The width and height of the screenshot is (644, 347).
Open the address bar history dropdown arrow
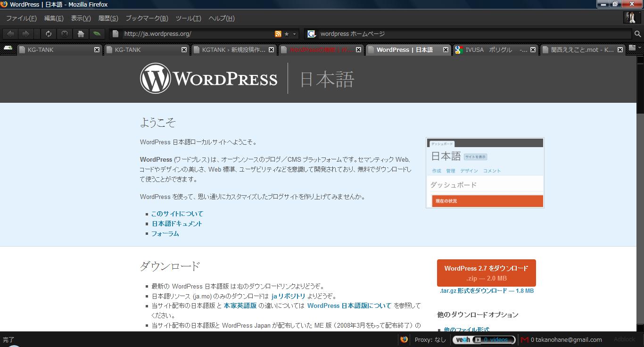pyautogui.click(x=295, y=34)
